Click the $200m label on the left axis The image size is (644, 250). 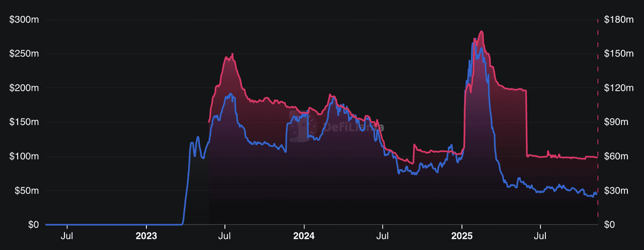[22, 88]
